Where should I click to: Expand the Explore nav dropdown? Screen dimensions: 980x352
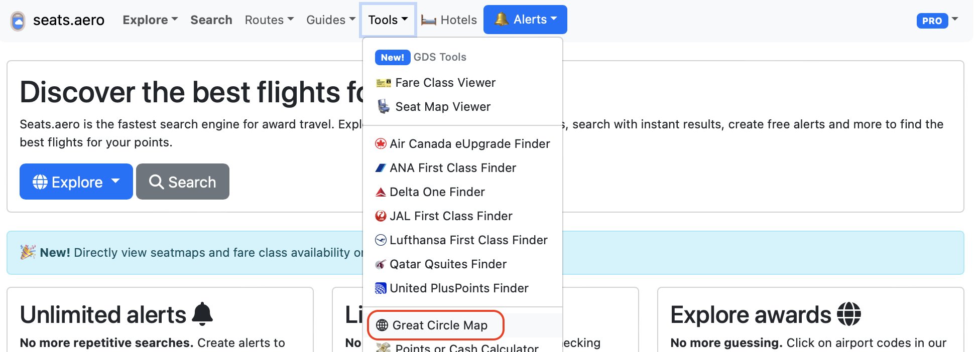point(150,20)
